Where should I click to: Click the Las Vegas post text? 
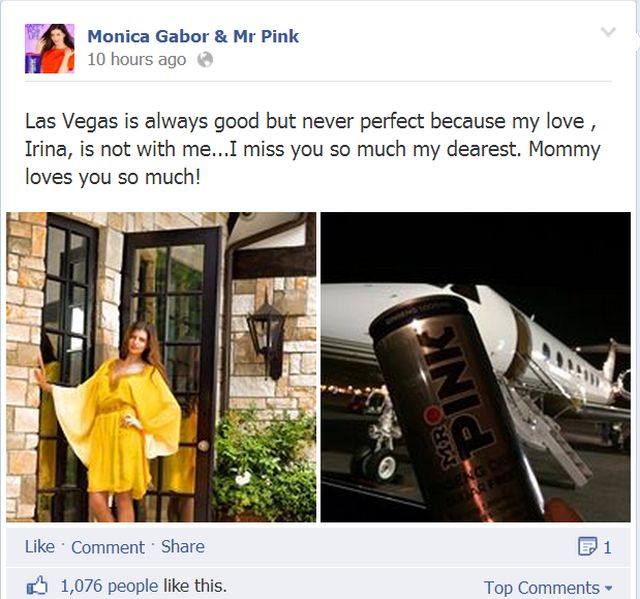(312, 149)
